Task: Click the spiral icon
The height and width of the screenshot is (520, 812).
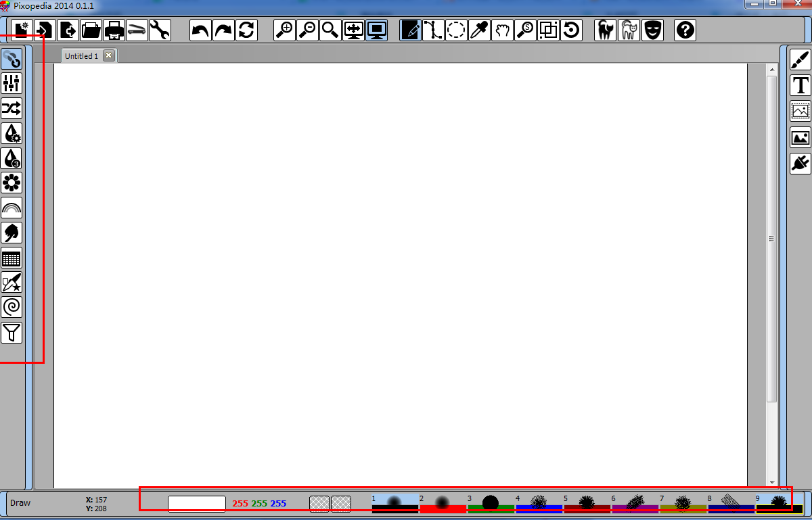Action: (x=12, y=307)
